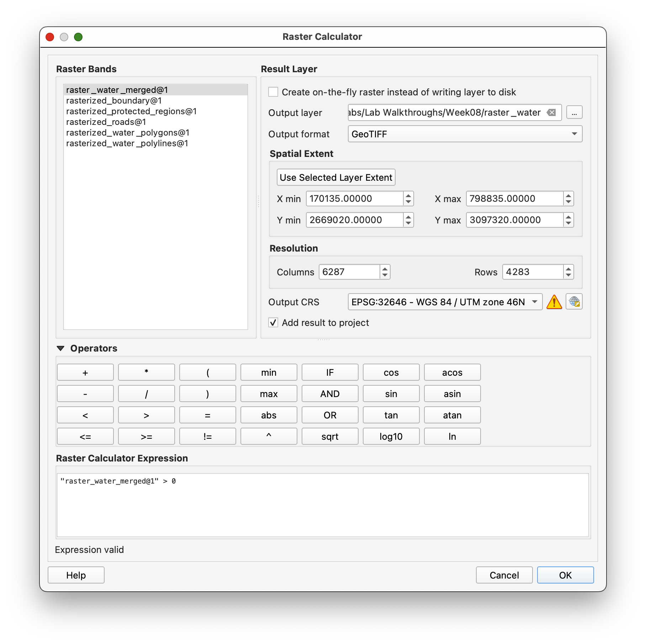Screen dimensions: 646x644
Task: Click the Y max value field
Action: pyautogui.click(x=515, y=220)
